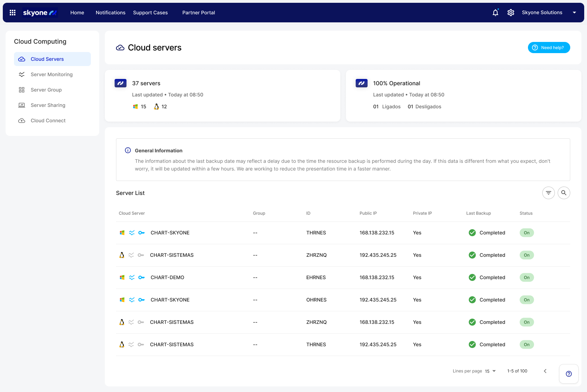Viewport: 587px width, 392px height.
Task: Open the Lines per page dropdown
Action: pos(491,371)
